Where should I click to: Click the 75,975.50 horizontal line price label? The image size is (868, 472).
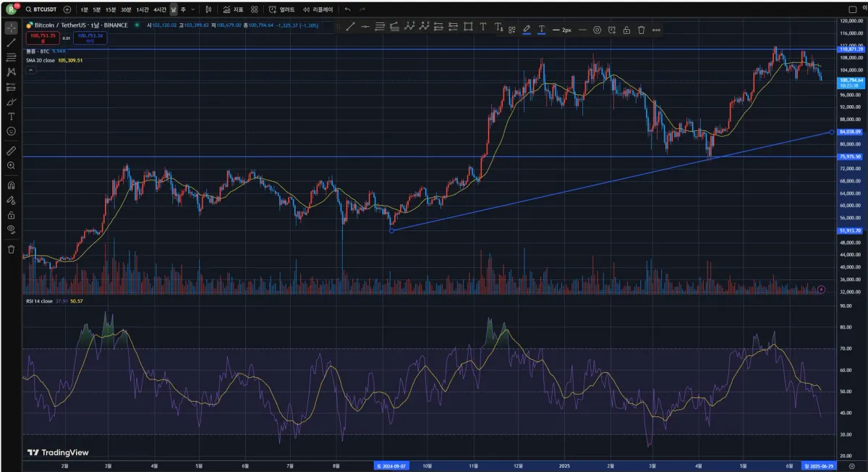click(x=851, y=156)
